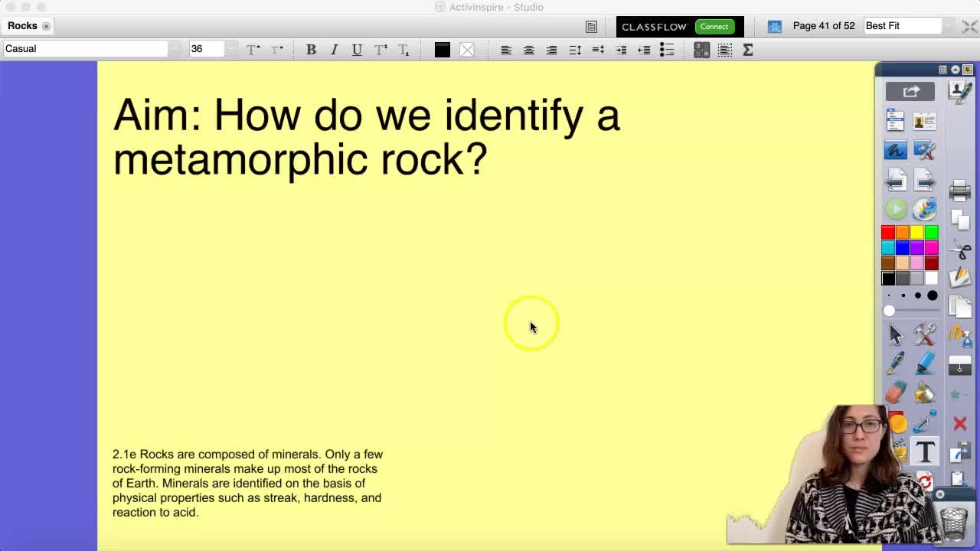The width and height of the screenshot is (980, 551).
Task: Activate the Text tool
Action: tap(925, 452)
